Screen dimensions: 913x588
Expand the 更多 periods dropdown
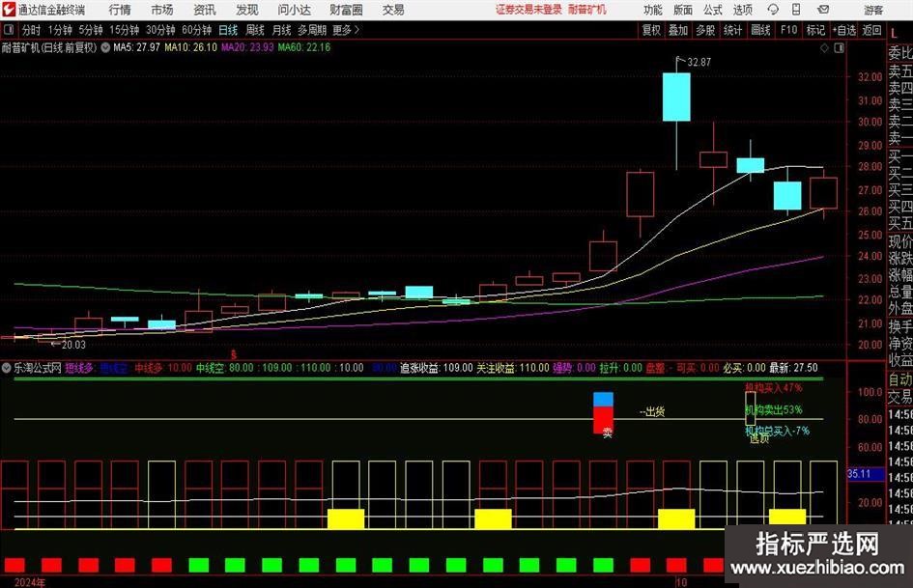point(345,30)
